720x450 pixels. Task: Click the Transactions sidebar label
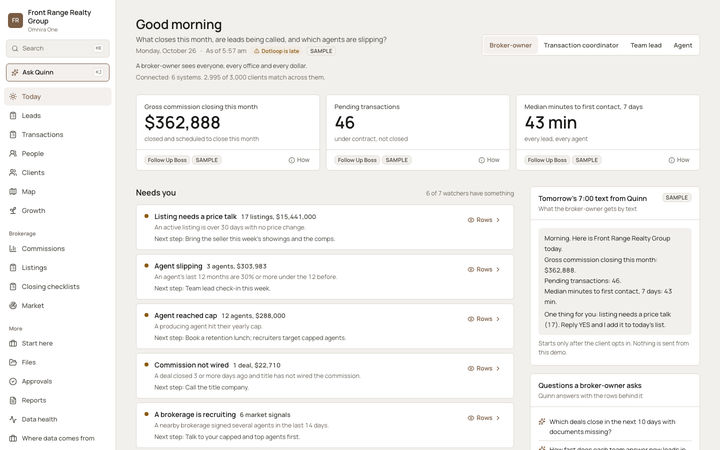(x=42, y=135)
